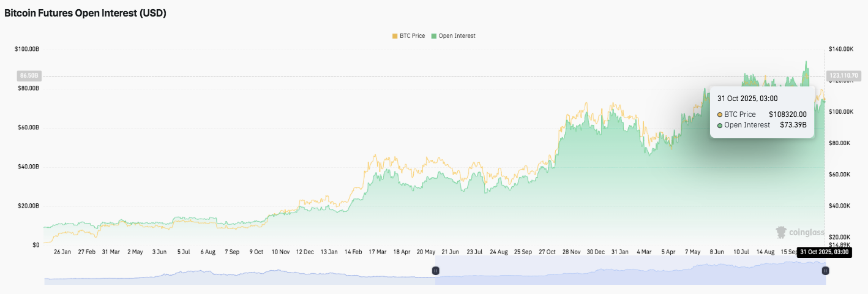Click the 28 Nov date on x-axis
The image size is (868, 294).
click(571, 252)
